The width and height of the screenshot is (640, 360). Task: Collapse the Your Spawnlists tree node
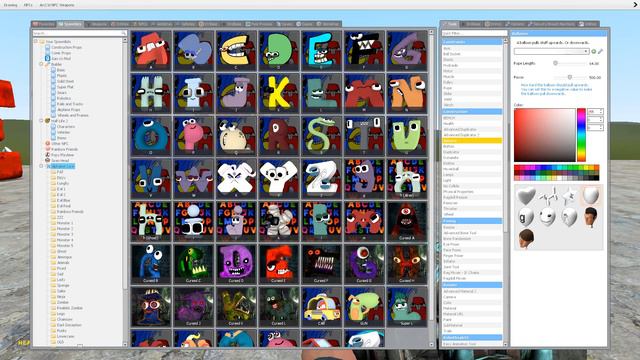tap(36, 41)
